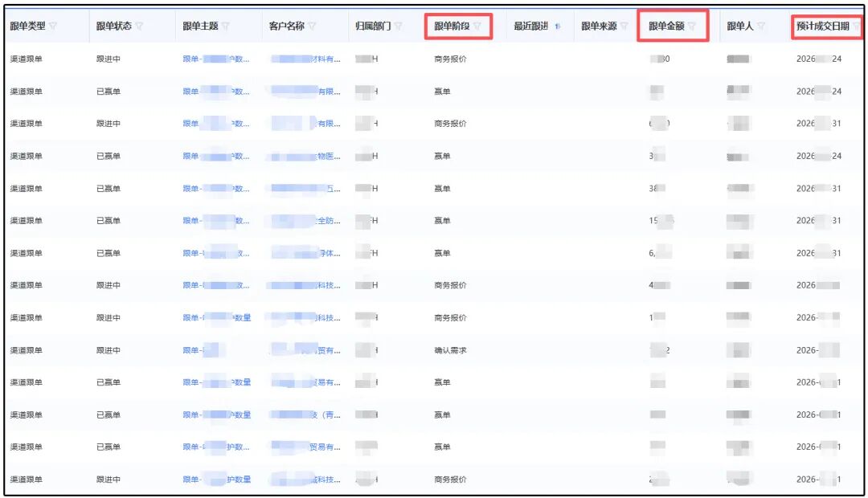Screen dimensions: 868x498
Task: Select the 跟单主题 column header label
Action: [x=200, y=26]
